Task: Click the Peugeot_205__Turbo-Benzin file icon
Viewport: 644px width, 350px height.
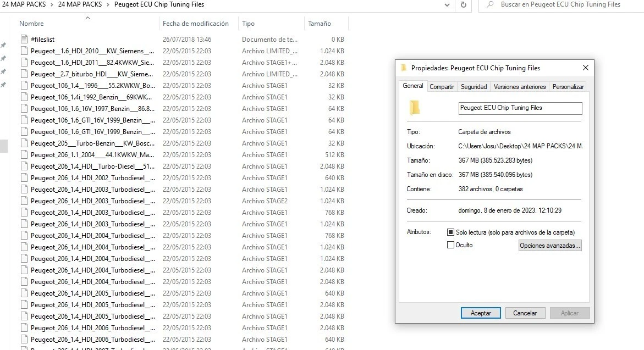Action: pyautogui.click(x=24, y=143)
